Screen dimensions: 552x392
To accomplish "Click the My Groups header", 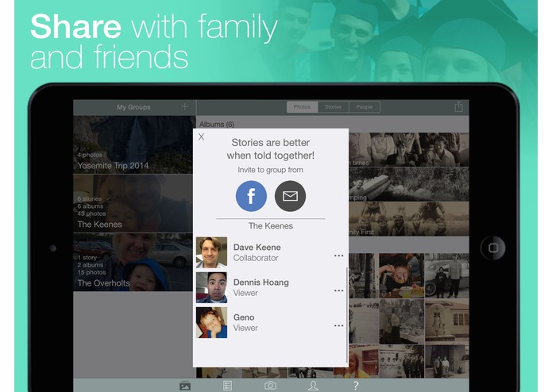I will coord(133,107).
